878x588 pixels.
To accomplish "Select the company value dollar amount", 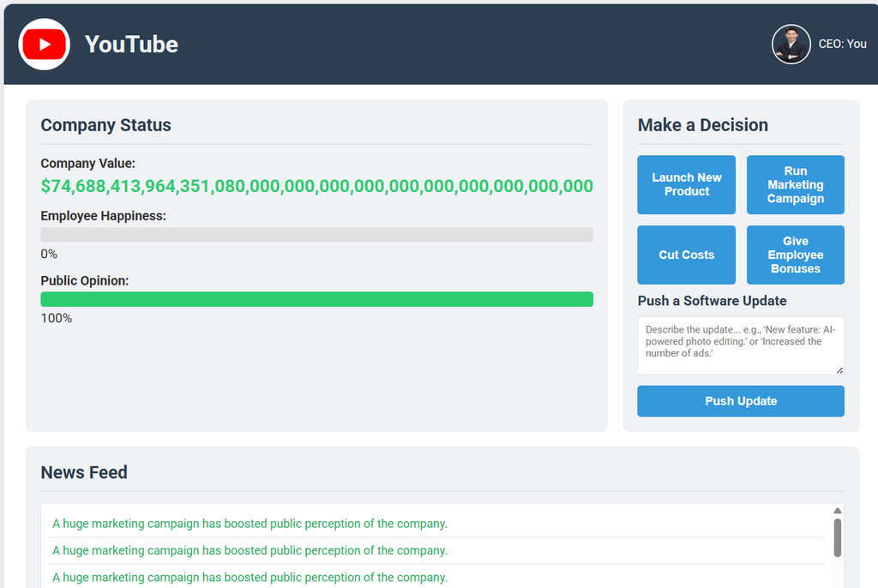I will coord(316,186).
